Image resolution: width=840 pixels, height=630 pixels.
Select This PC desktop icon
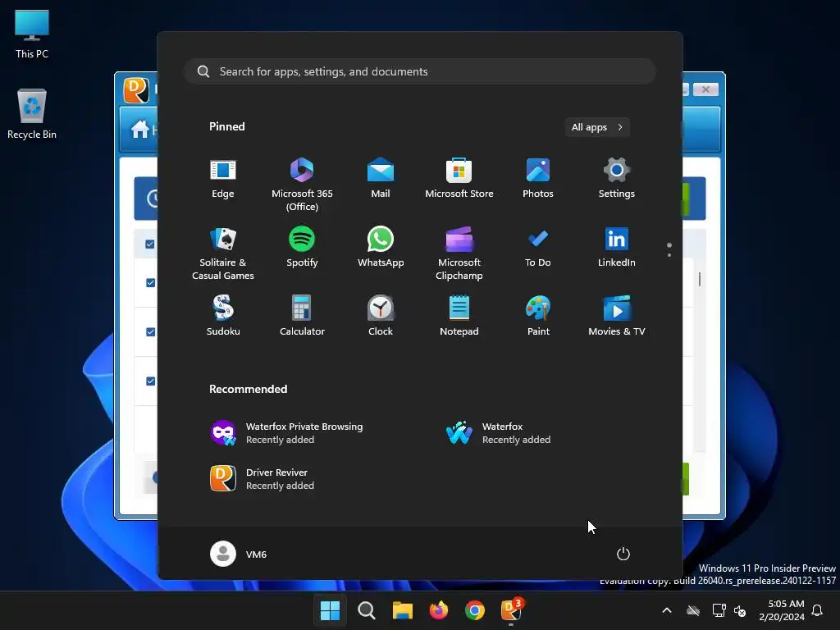[x=32, y=34]
